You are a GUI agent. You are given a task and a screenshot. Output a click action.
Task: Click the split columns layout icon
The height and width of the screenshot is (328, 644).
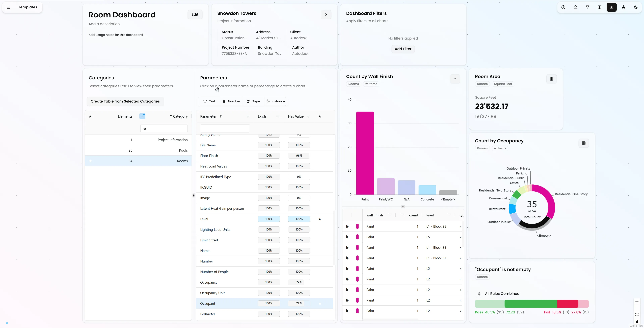click(x=600, y=7)
